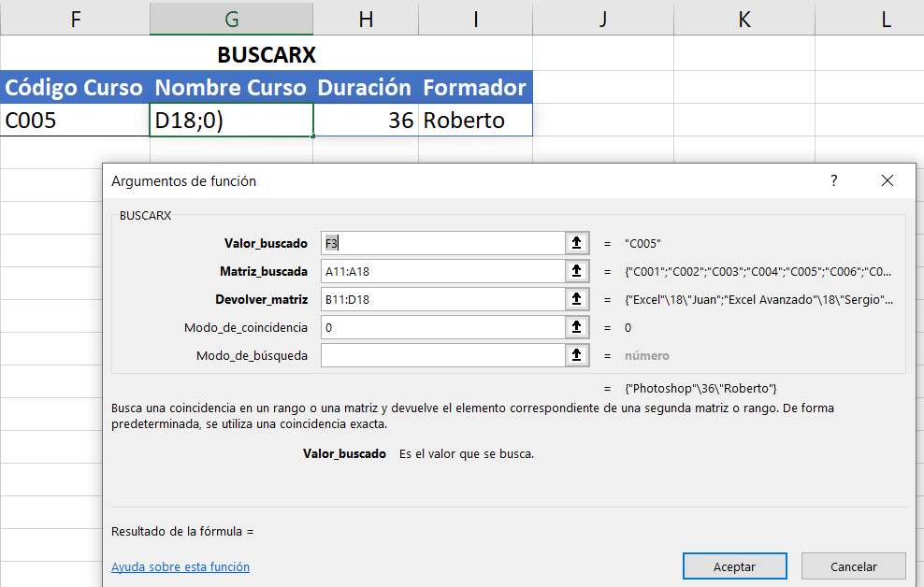Click the Valor_buscado input field
The height and width of the screenshot is (587, 924).
tap(442, 243)
